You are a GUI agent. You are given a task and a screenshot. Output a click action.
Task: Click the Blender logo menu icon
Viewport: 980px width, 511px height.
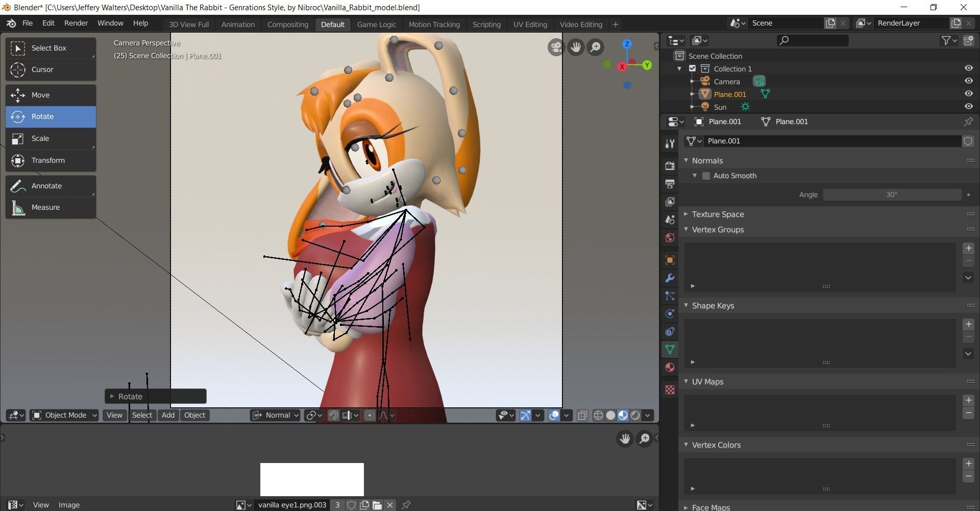[11, 23]
